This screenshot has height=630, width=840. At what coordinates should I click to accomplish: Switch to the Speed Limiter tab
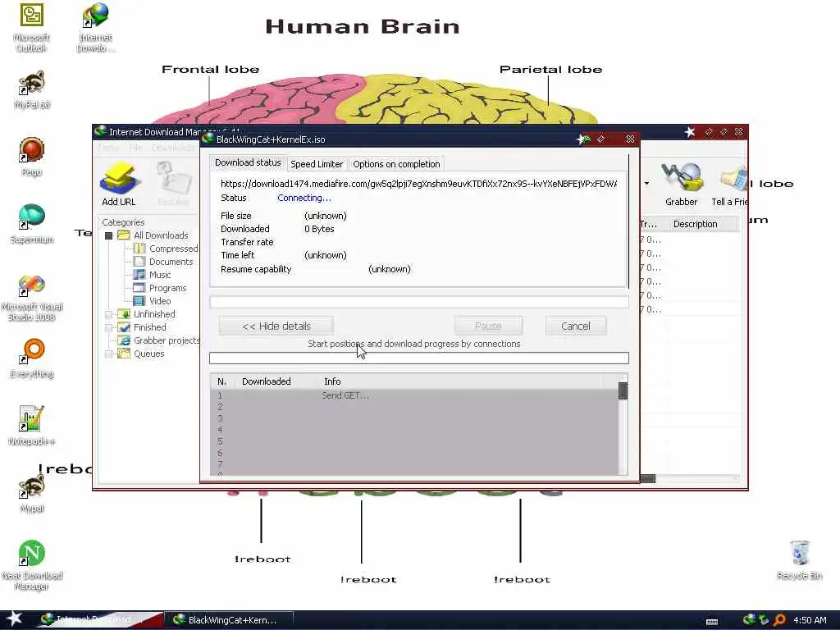[317, 164]
